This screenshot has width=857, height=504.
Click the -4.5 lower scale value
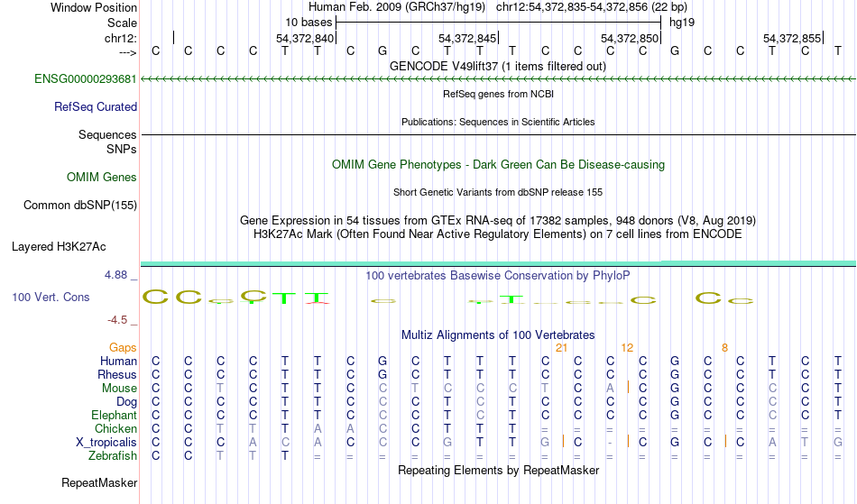click(x=117, y=319)
